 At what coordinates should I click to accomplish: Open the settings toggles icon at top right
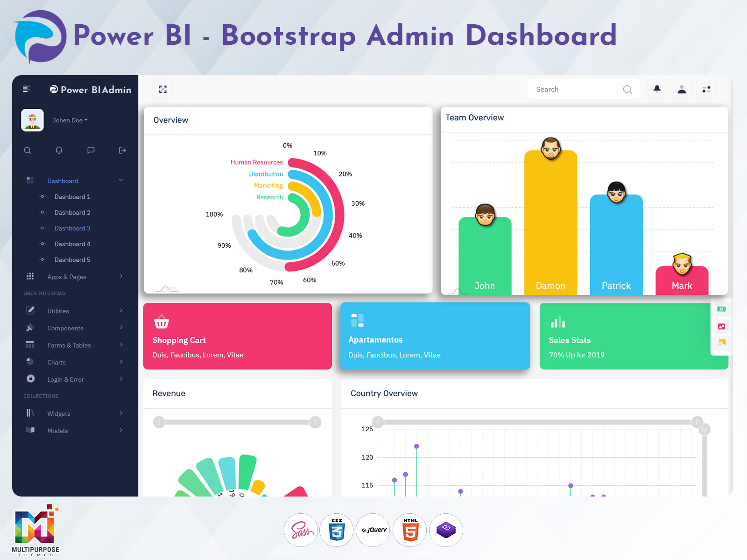click(706, 89)
